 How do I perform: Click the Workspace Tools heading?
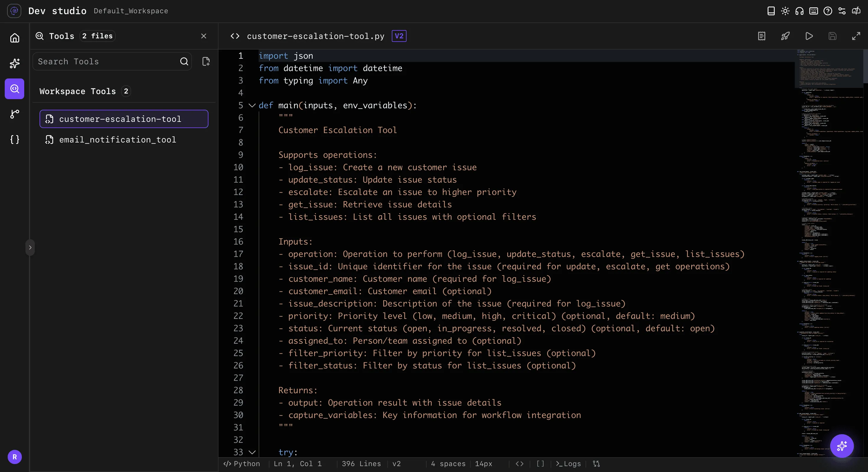[77, 91]
